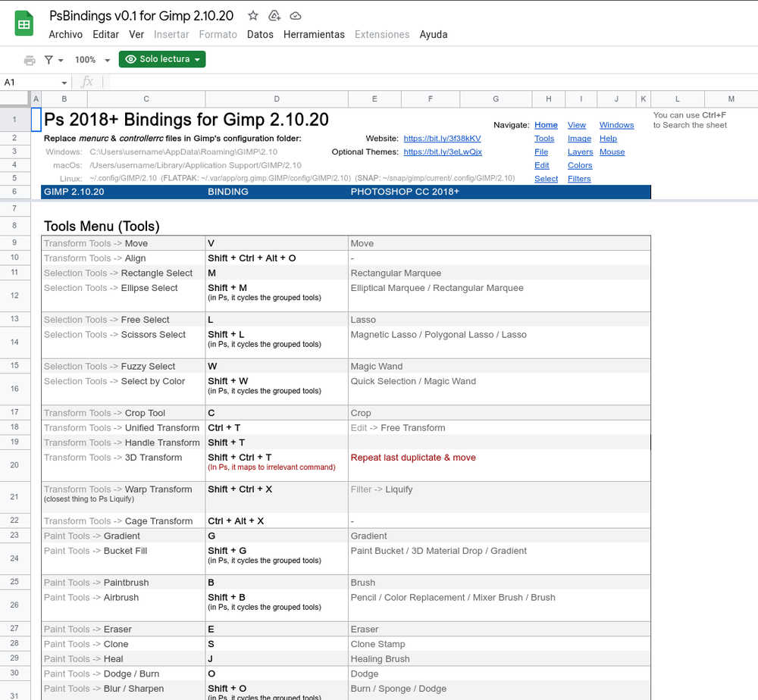Follow the Filters navigation link
The image size is (758, 700).
pyautogui.click(x=579, y=179)
